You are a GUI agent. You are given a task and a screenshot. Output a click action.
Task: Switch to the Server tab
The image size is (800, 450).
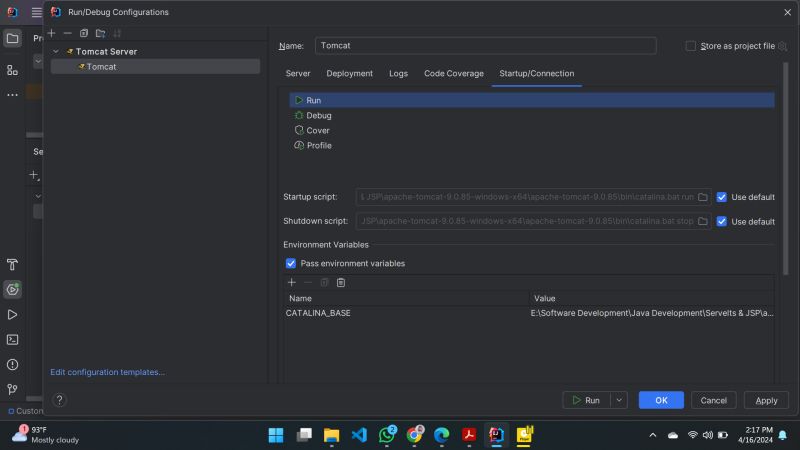pyautogui.click(x=298, y=73)
